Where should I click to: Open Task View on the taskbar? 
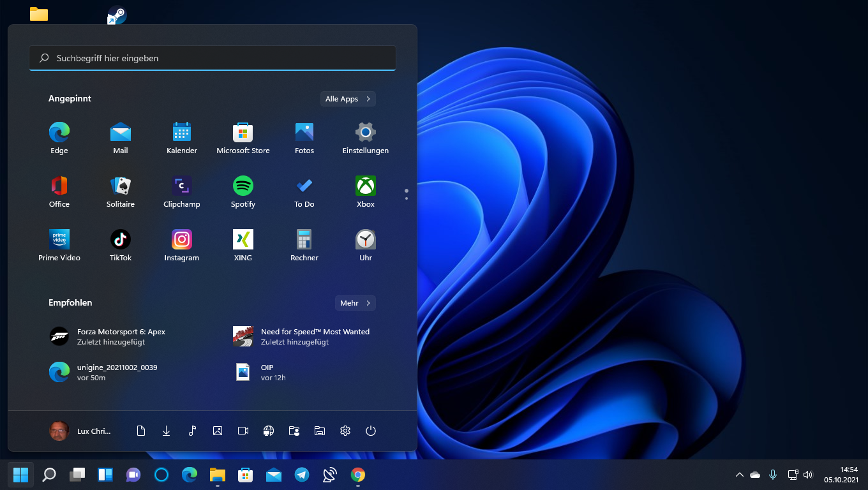click(77, 475)
